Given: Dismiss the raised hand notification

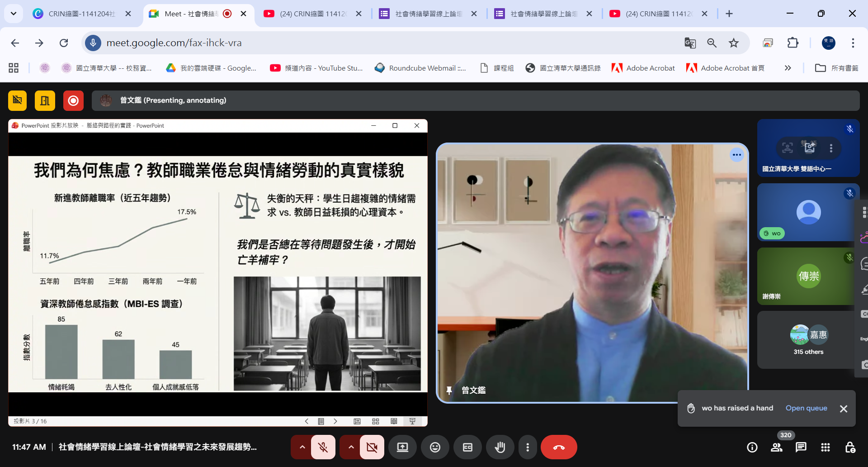Looking at the screenshot, I should [843, 409].
